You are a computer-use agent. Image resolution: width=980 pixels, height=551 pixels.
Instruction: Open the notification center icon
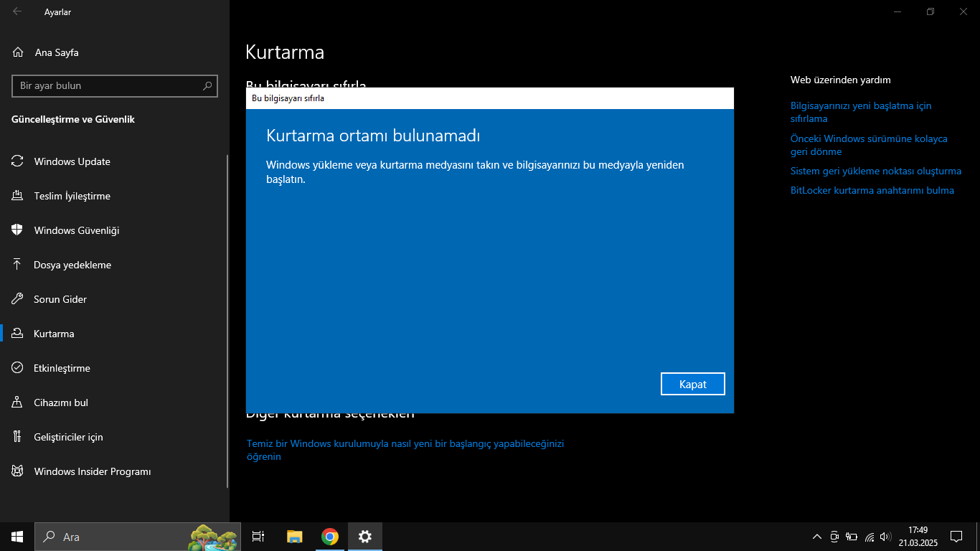click(956, 537)
